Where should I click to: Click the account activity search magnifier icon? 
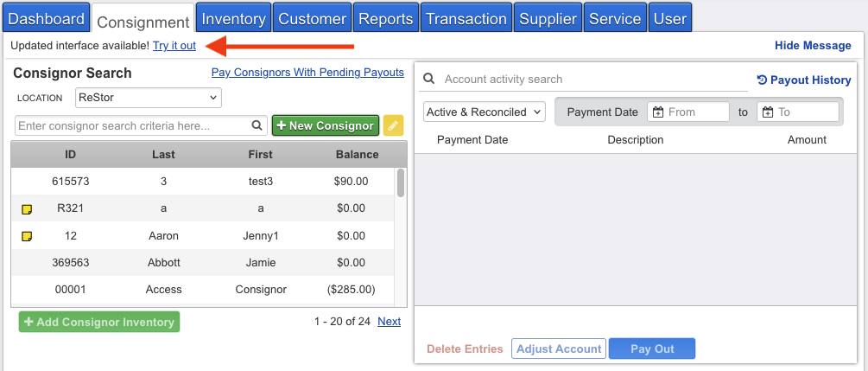point(429,80)
